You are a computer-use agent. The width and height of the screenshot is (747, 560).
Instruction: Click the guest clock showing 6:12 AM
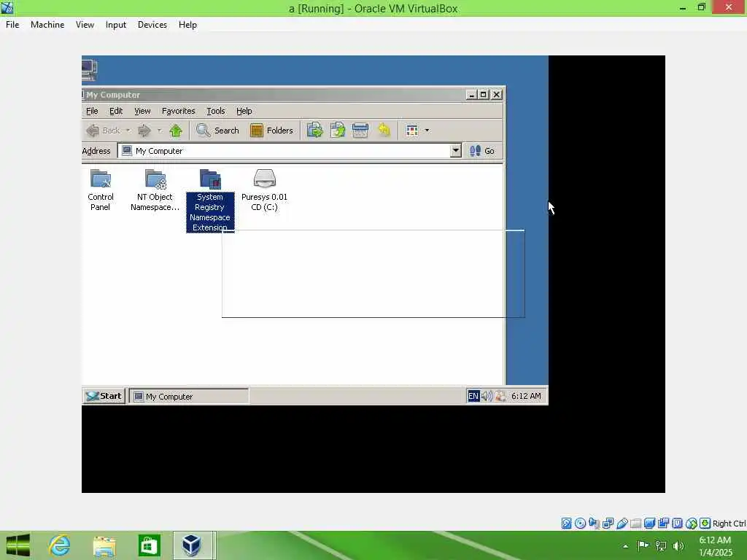click(x=526, y=396)
